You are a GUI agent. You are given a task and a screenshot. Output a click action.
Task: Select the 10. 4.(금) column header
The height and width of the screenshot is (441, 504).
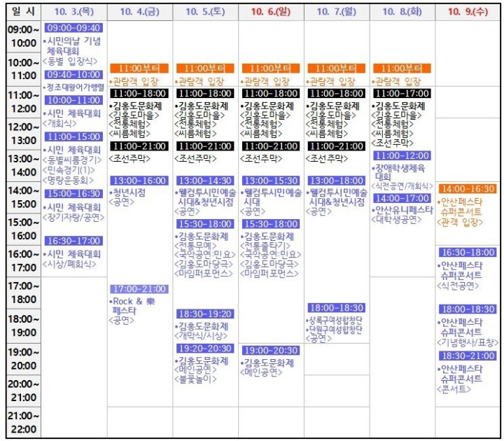click(139, 12)
